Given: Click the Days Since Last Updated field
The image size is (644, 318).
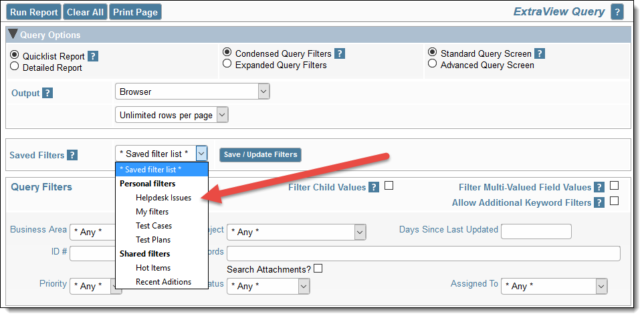Looking at the screenshot, I should [536, 231].
